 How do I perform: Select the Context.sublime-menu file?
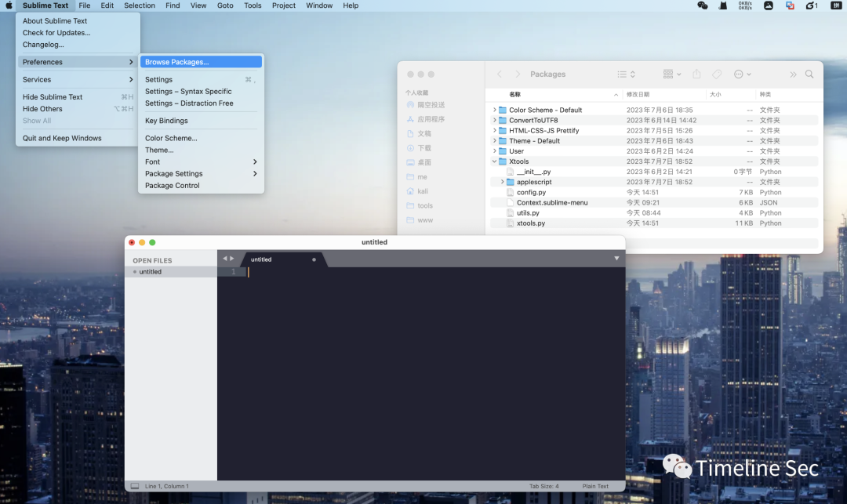(x=653, y=202)
